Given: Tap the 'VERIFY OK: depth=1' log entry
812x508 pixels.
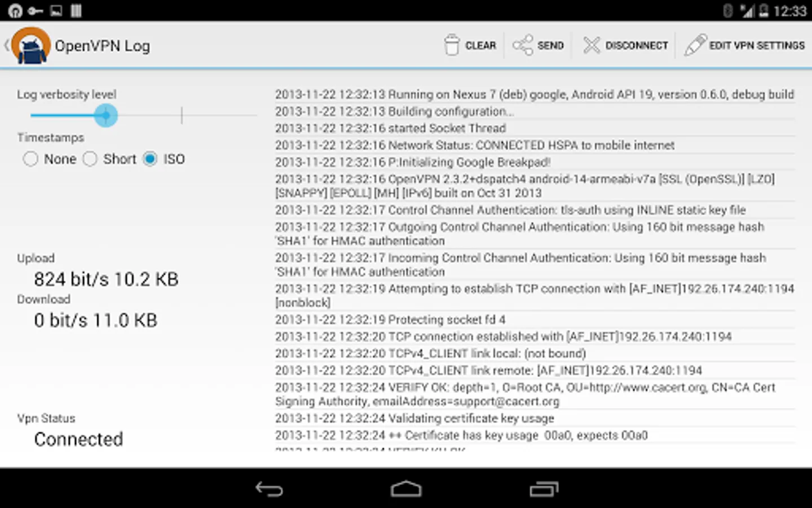Looking at the screenshot, I should coord(535,394).
